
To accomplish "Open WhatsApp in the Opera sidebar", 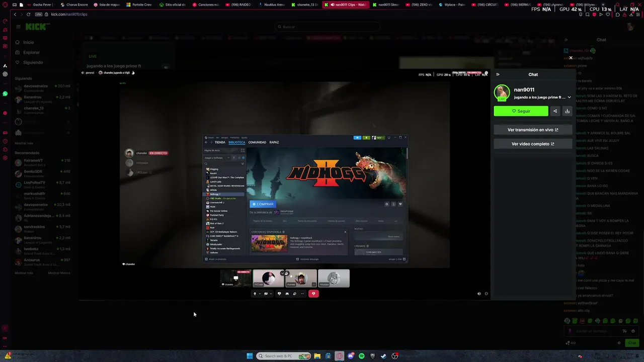I will click(5, 94).
